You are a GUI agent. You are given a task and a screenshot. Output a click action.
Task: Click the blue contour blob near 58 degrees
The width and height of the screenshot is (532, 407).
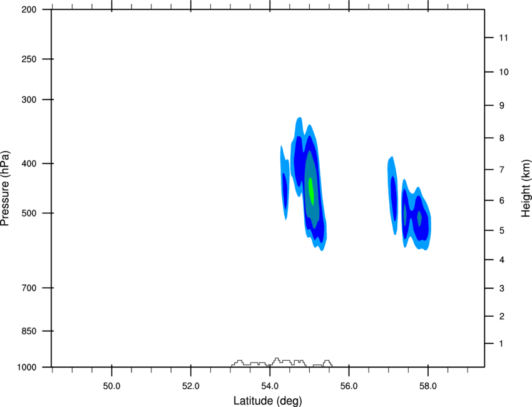(x=416, y=215)
